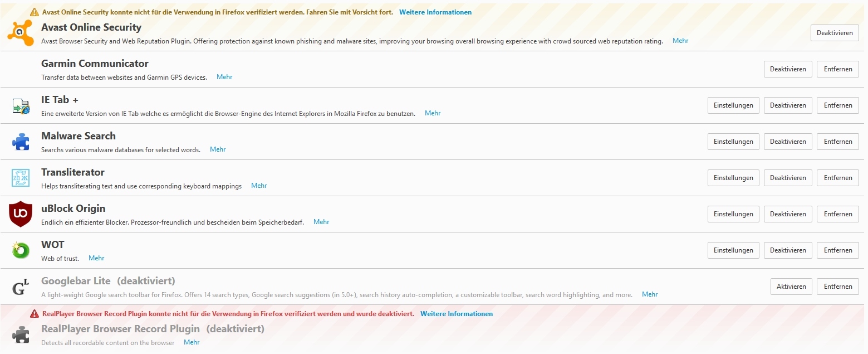Click Mehr link for Avast Online Security
This screenshot has width=868, height=354.
tap(680, 41)
